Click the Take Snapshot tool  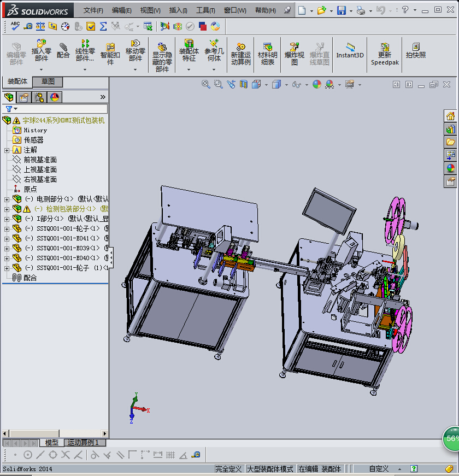(416, 51)
